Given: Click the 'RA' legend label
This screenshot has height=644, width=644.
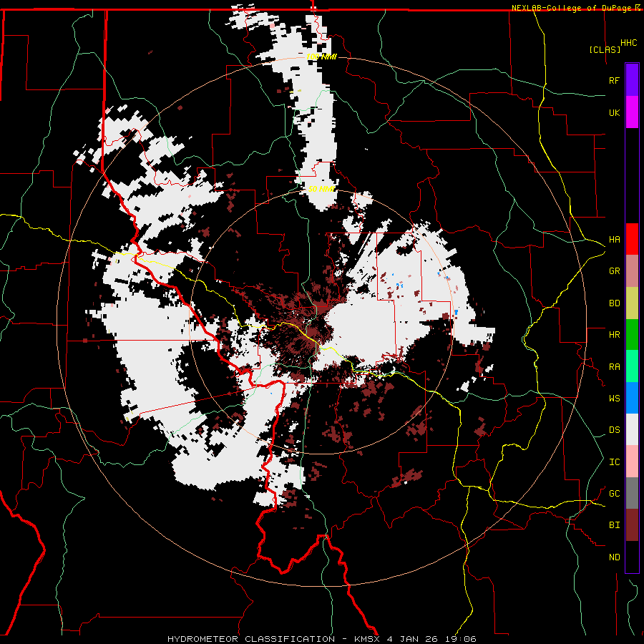Looking at the screenshot, I should tap(614, 367).
